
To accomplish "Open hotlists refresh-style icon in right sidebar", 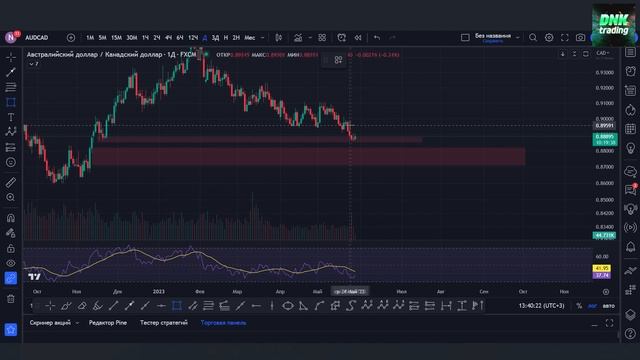I will pos(631,110).
